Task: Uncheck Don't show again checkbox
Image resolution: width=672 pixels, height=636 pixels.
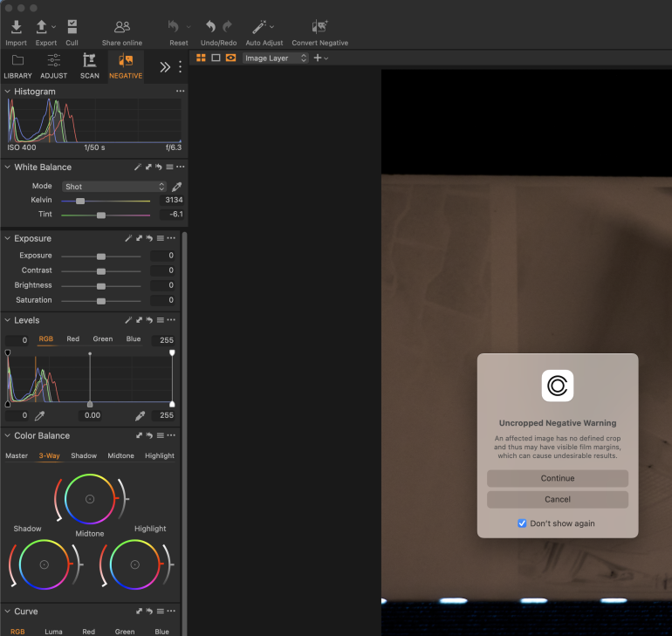Action: pyautogui.click(x=522, y=523)
